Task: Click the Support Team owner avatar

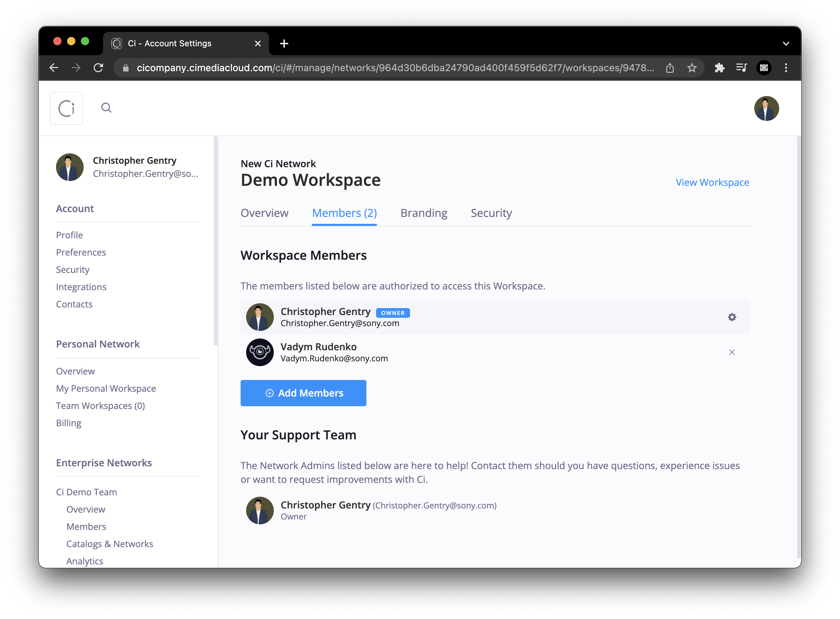Action: point(260,511)
